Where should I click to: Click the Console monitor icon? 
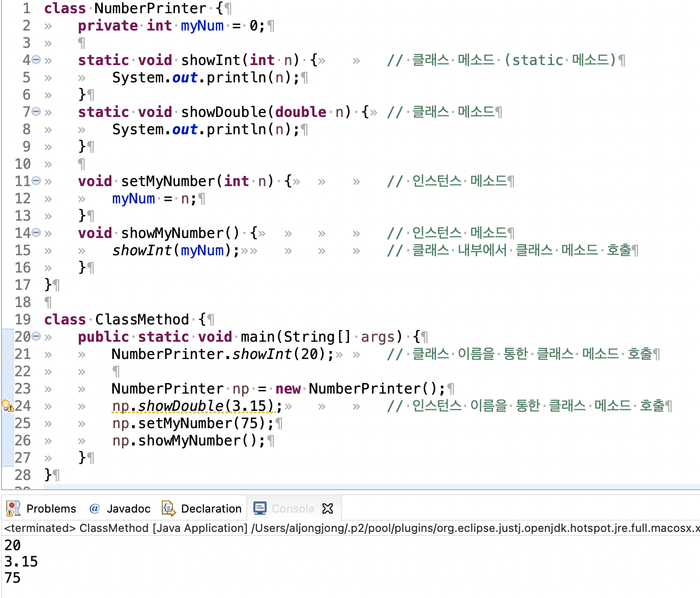tap(260, 508)
